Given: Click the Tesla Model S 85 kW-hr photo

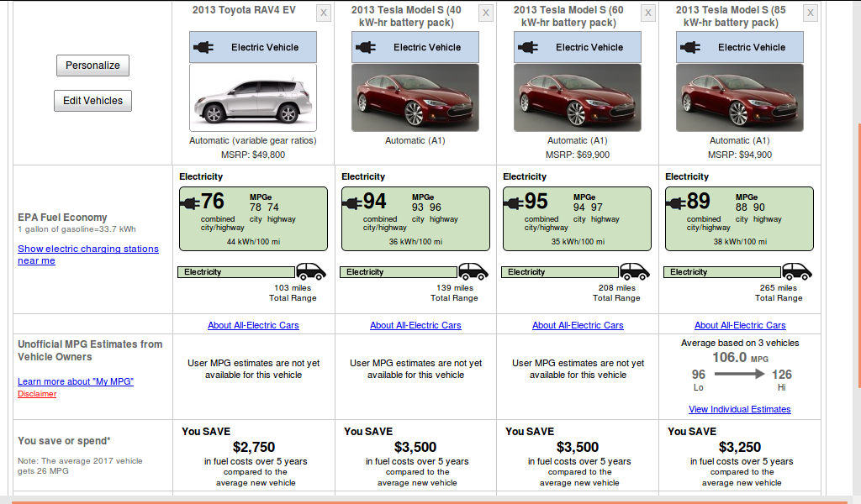Looking at the screenshot, I should pos(740,97).
